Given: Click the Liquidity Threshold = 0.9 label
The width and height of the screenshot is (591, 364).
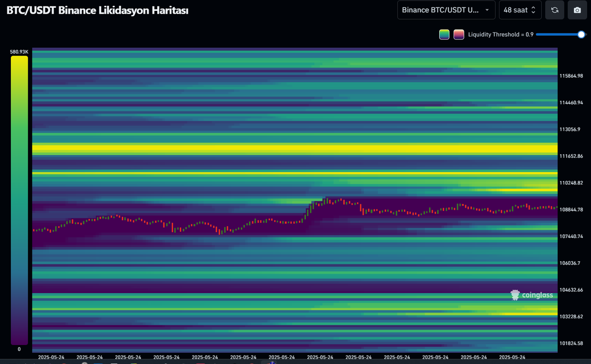Looking at the screenshot, I should click(501, 34).
